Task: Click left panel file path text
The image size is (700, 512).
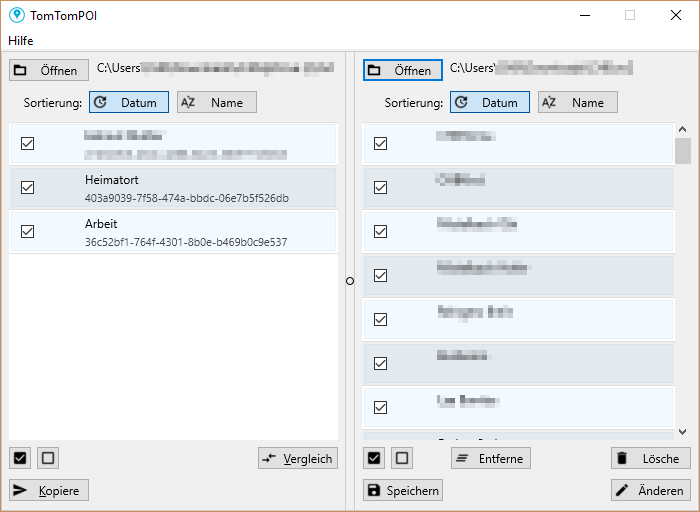Action: tap(215, 68)
